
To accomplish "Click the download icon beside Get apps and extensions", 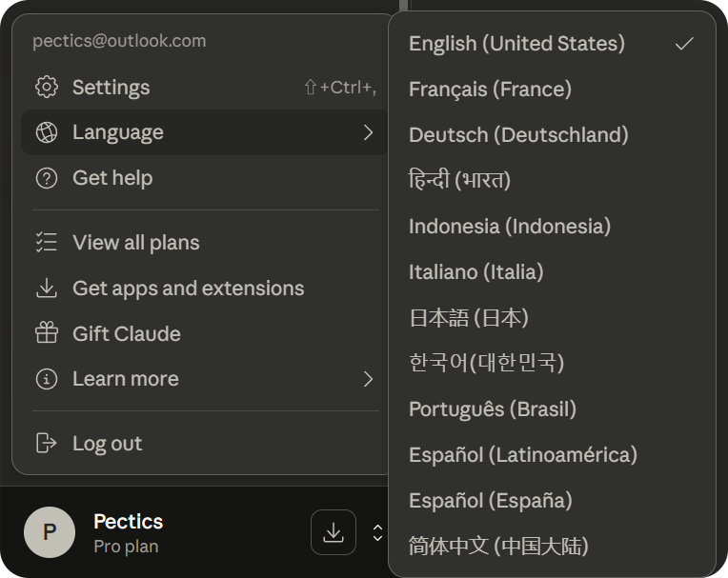I will (46, 288).
